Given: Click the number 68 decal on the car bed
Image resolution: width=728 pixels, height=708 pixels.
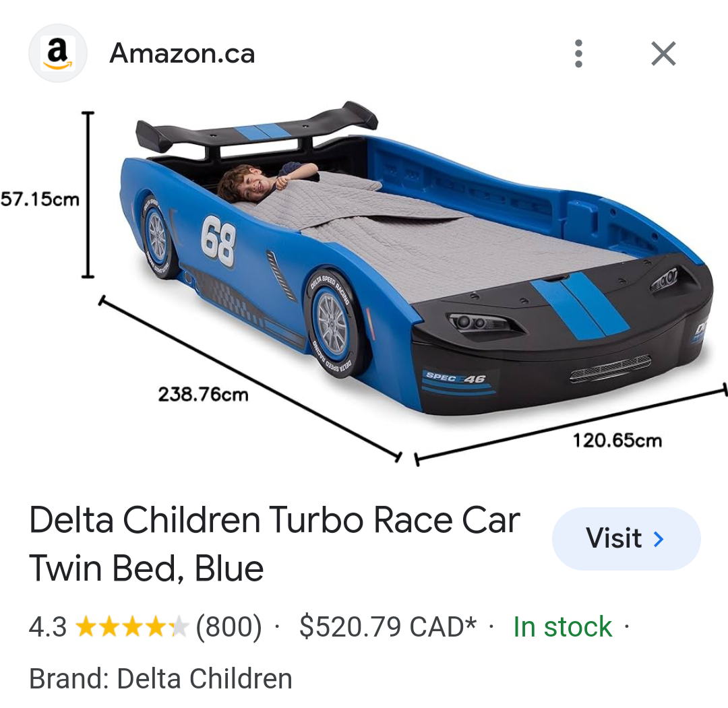Looking at the screenshot, I should pyautogui.click(x=218, y=240).
